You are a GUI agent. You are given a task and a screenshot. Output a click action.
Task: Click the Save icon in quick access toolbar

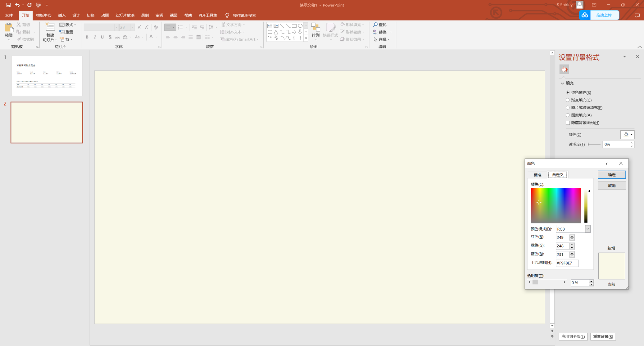pyautogui.click(x=8, y=5)
